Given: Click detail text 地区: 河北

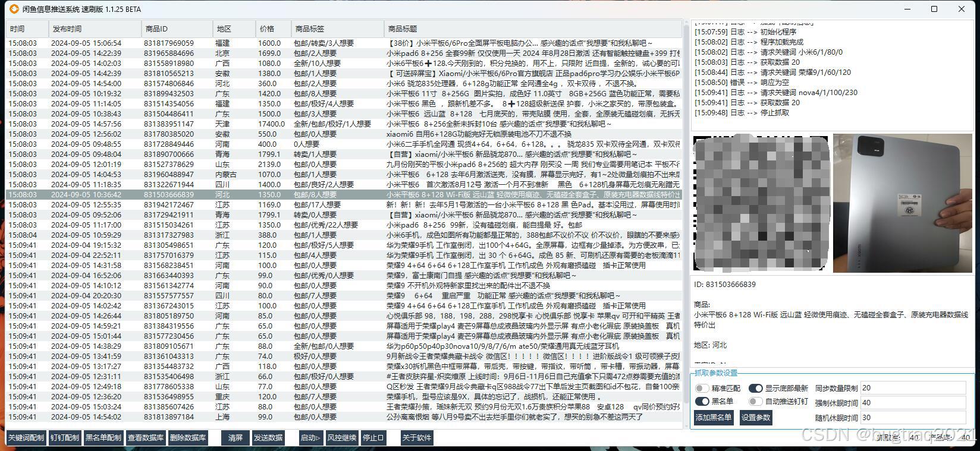Looking at the screenshot, I should point(710,345).
